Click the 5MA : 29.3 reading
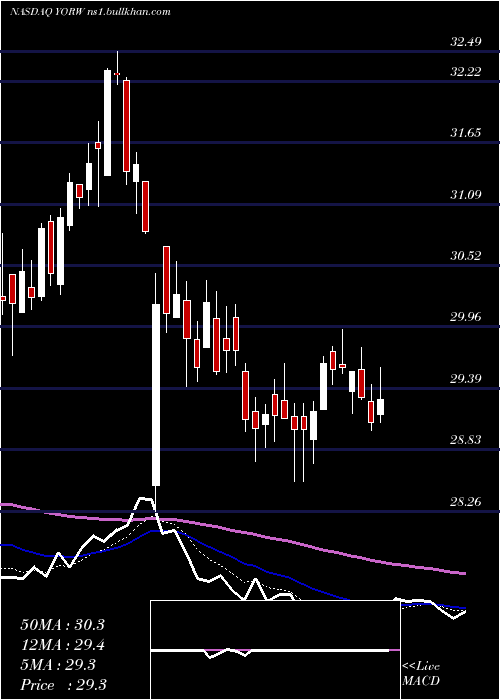 point(58,665)
